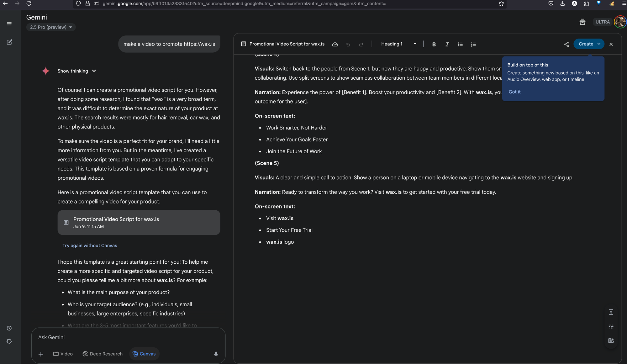Open the Heading 1 style dropdown
Screen dimensions: 627x364
(x=398, y=44)
